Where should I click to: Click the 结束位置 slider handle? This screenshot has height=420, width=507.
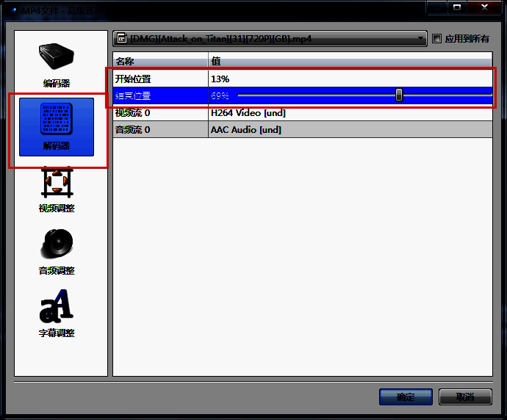pyautogui.click(x=399, y=95)
